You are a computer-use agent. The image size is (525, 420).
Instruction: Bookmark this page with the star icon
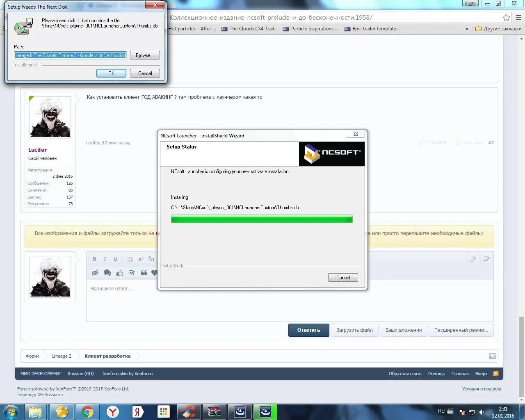coord(507,18)
